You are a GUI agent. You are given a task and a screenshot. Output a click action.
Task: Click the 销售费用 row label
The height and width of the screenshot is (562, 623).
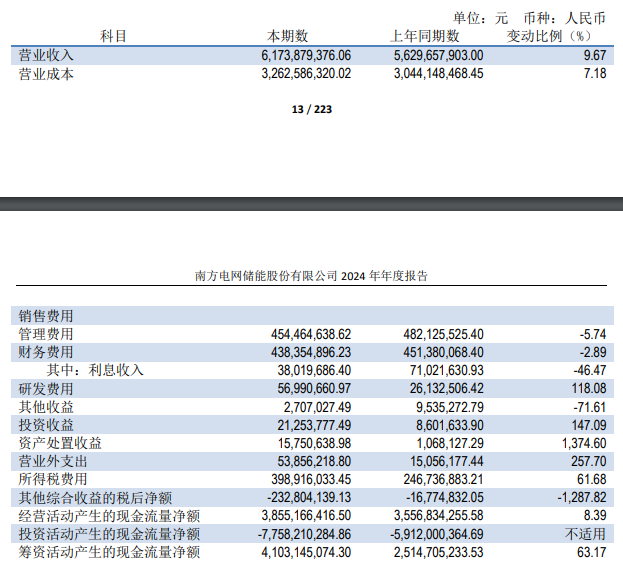pos(46,316)
